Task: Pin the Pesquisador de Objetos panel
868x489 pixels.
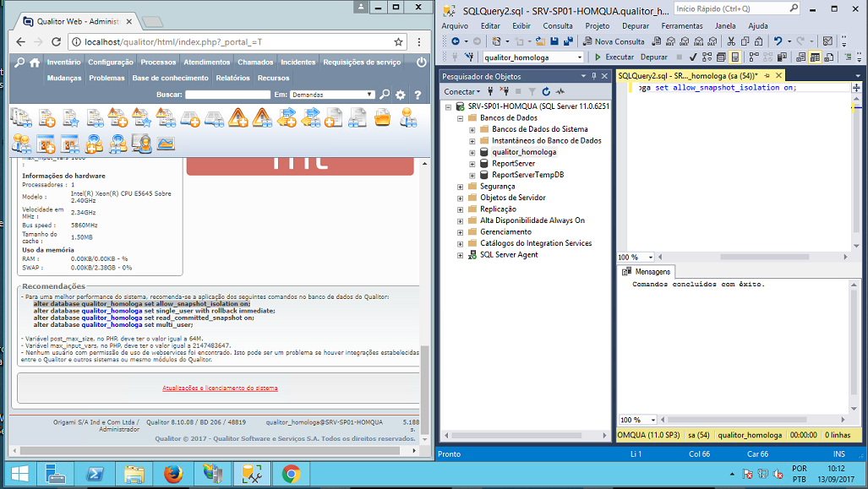Action: tap(594, 76)
